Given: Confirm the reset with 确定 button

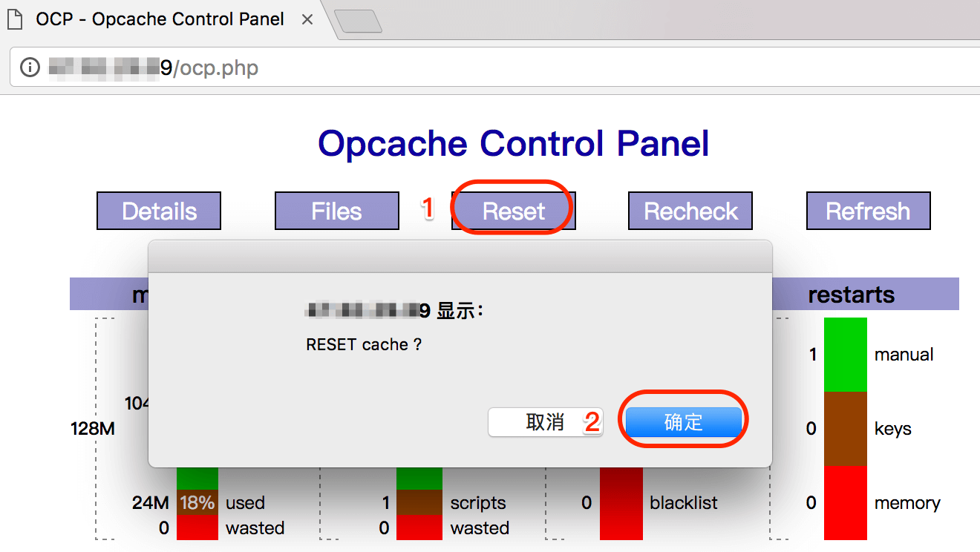Looking at the screenshot, I should [683, 422].
